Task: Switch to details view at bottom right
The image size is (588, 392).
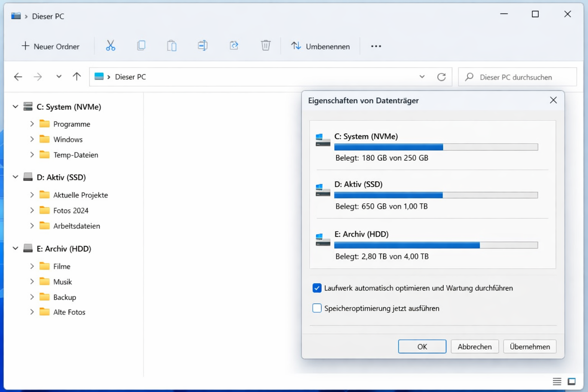Action: (557, 381)
